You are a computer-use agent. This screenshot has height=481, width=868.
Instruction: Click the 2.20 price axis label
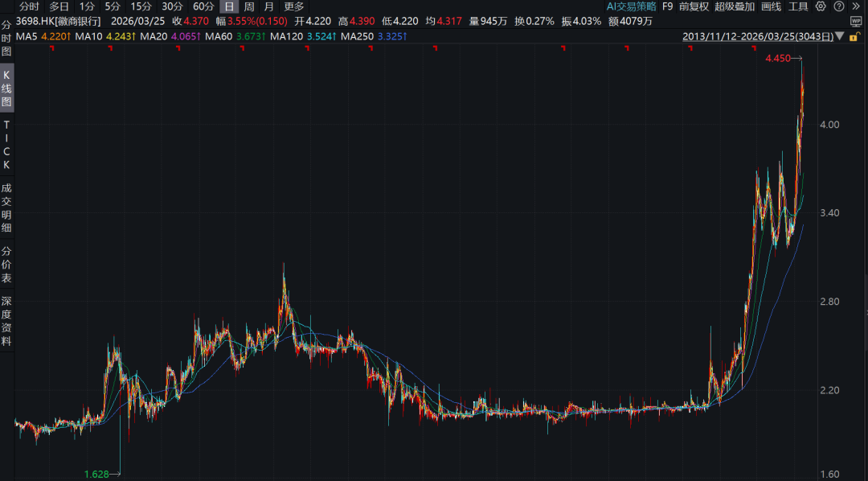[829, 390]
